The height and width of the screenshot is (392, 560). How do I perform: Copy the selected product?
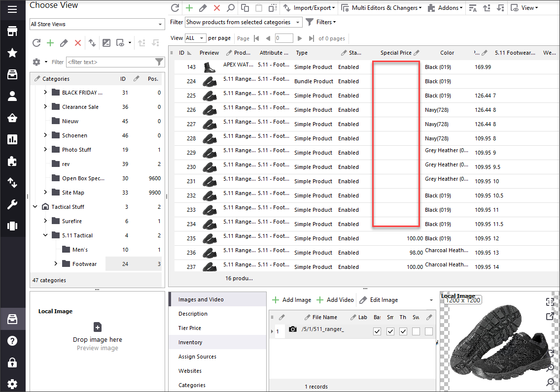[245, 8]
